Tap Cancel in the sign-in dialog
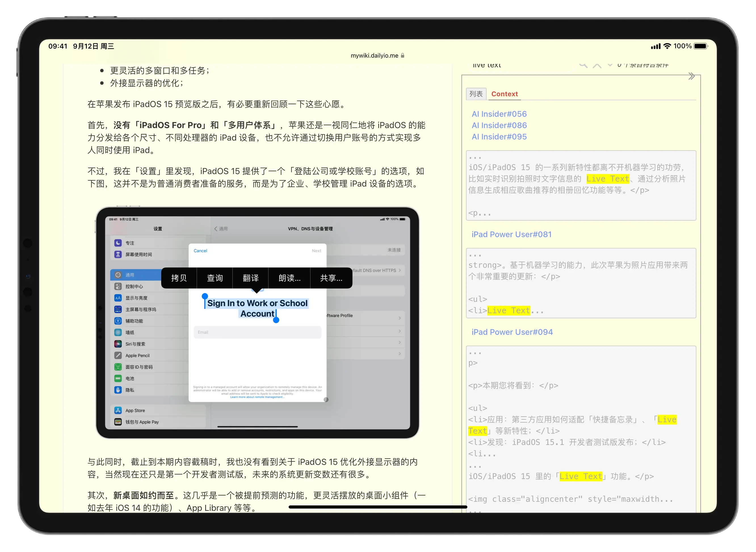This screenshot has width=756, height=552. click(200, 251)
